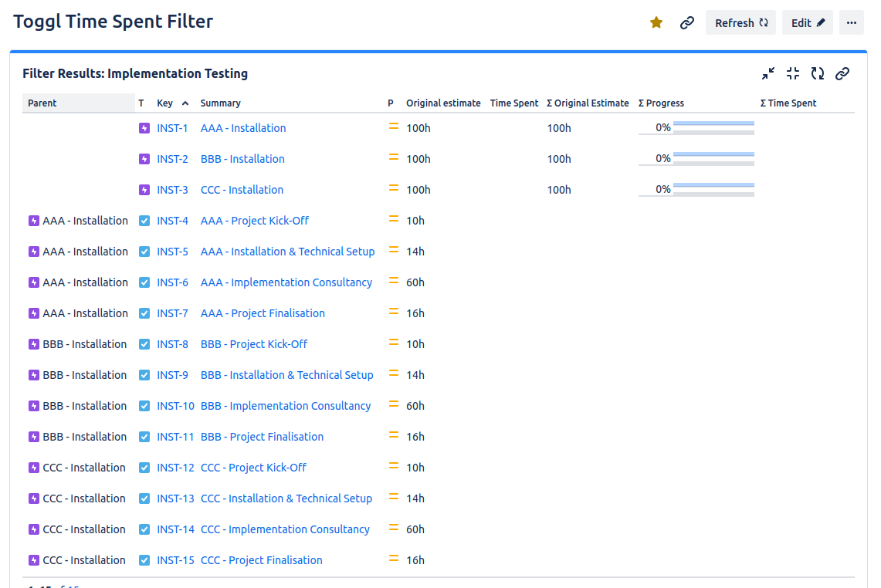The height and width of the screenshot is (588, 881).
Task: Click task type icon for INST-12
Action: click(144, 468)
